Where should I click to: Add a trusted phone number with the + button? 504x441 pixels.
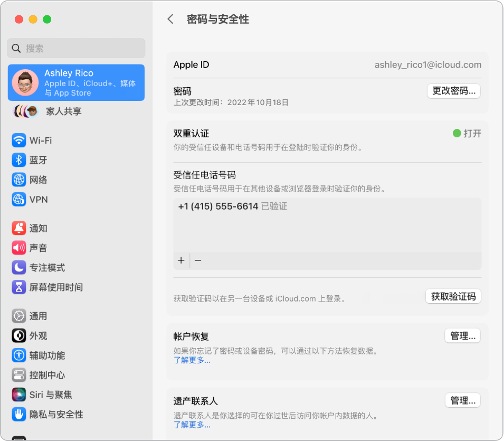(x=181, y=260)
